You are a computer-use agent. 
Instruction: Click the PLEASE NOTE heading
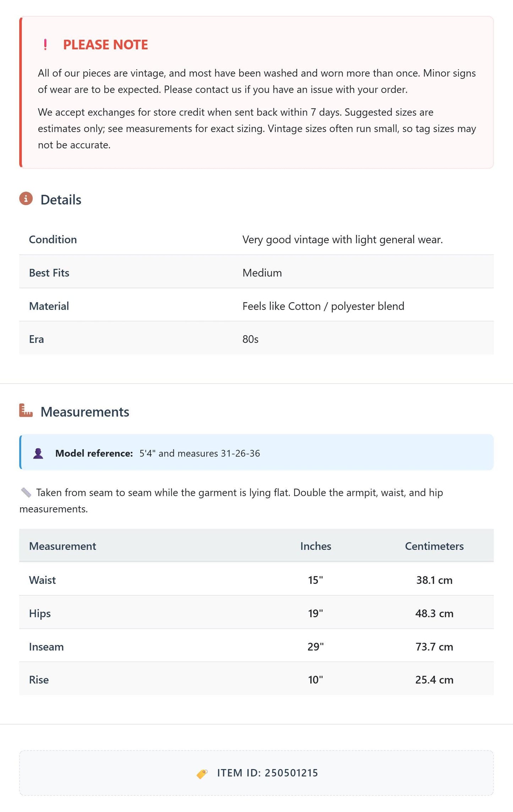[x=105, y=45]
